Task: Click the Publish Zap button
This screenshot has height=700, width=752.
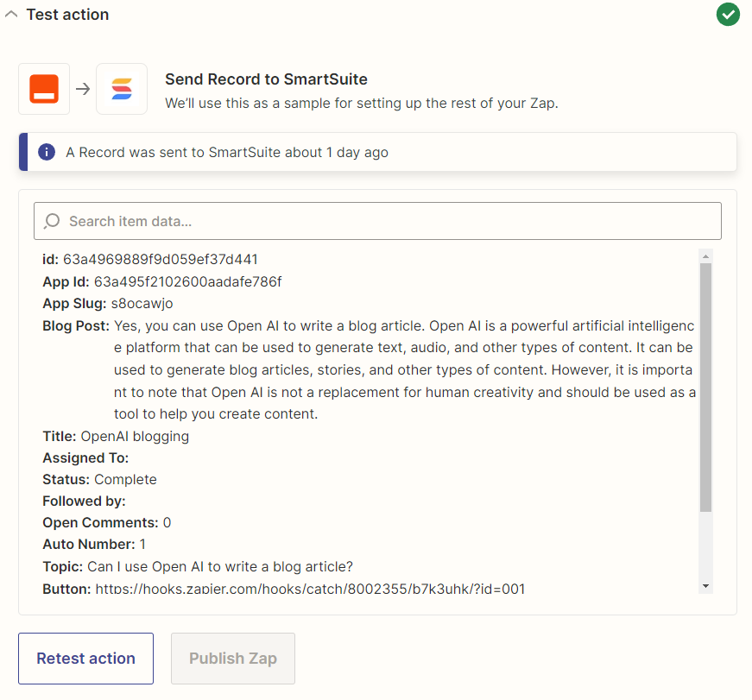Action: point(233,659)
